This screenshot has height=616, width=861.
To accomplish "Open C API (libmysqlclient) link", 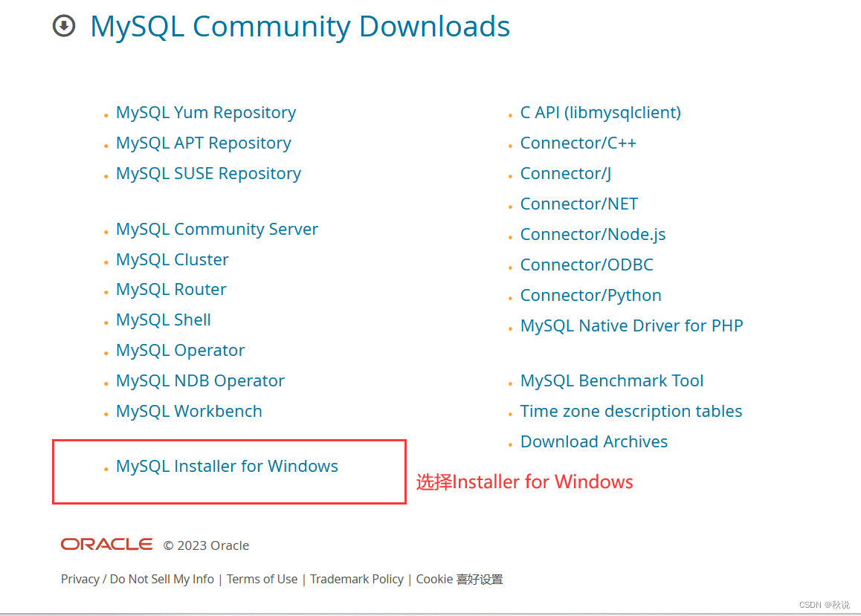I will pos(600,112).
